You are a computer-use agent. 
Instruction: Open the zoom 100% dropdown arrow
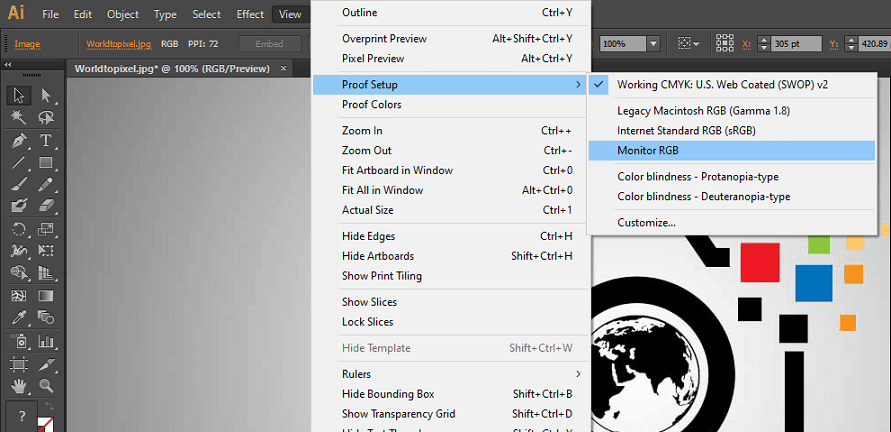pos(653,44)
